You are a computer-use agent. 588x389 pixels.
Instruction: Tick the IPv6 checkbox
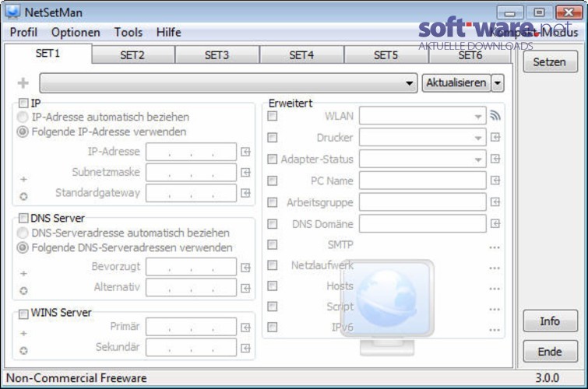(x=273, y=328)
